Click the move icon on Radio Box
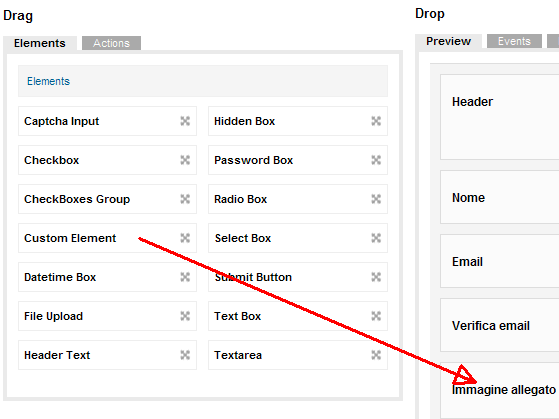The height and width of the screenshot is (419, 559). point(376,199)
